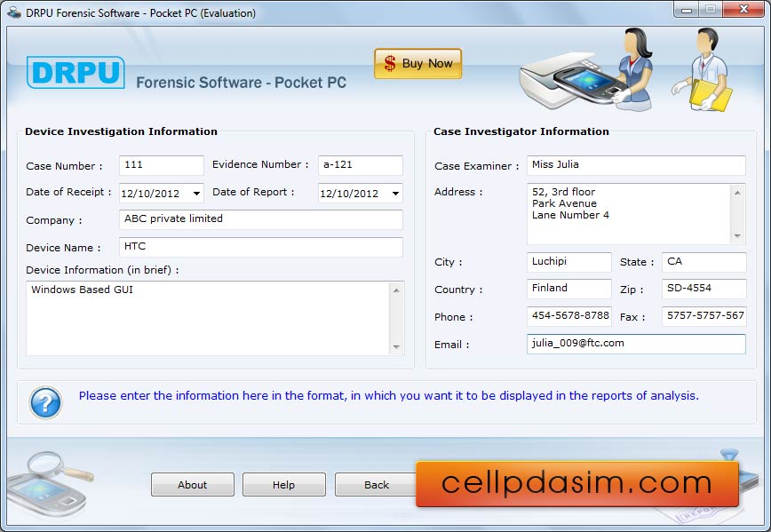
Task: Minimize the DRPU Forensic Software window
Action: pyautogui.click(x=687, y=10)
